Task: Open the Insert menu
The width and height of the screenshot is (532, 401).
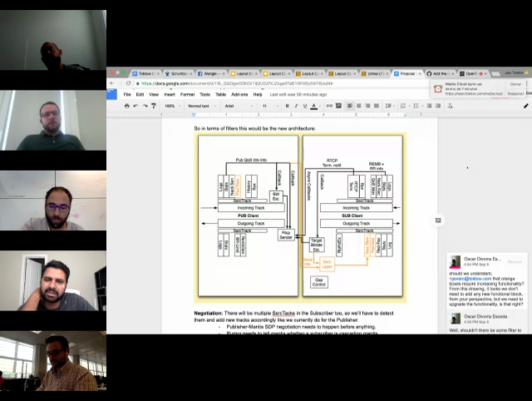Action: coord(170,94)
